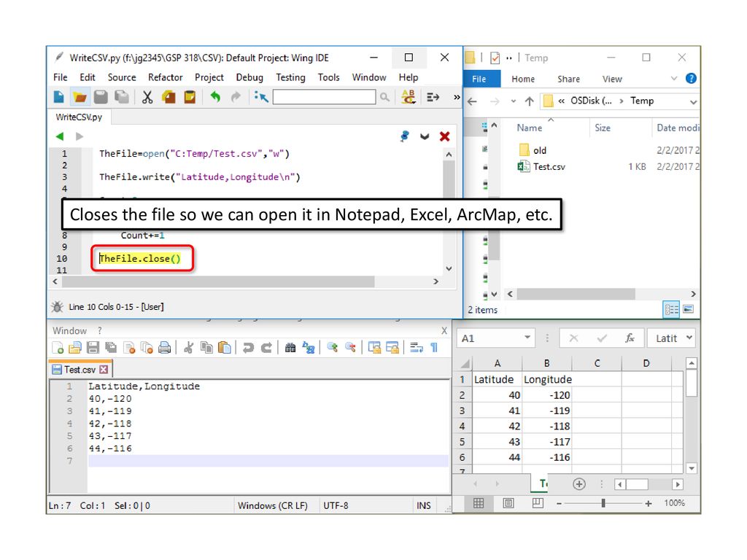The image size is (747, 560).
Task: Toggle Word Wrap in Notepad++ toolbar
Action: [417, 348]
